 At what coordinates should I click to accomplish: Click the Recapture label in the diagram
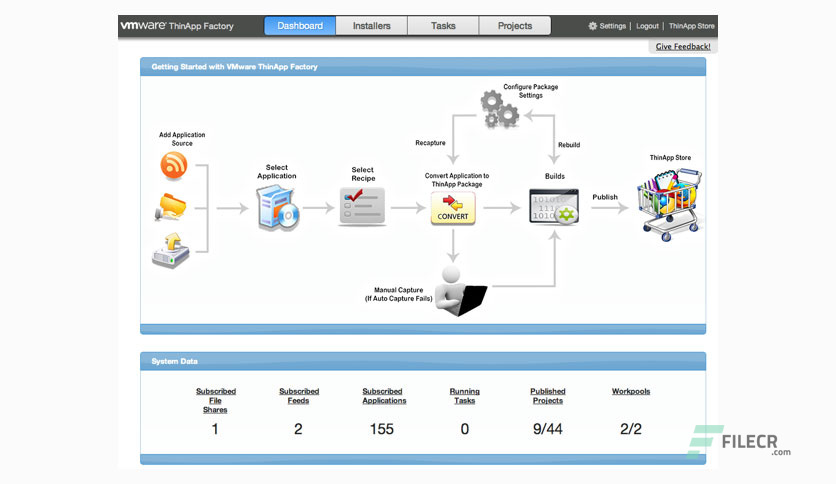point(430,143)
